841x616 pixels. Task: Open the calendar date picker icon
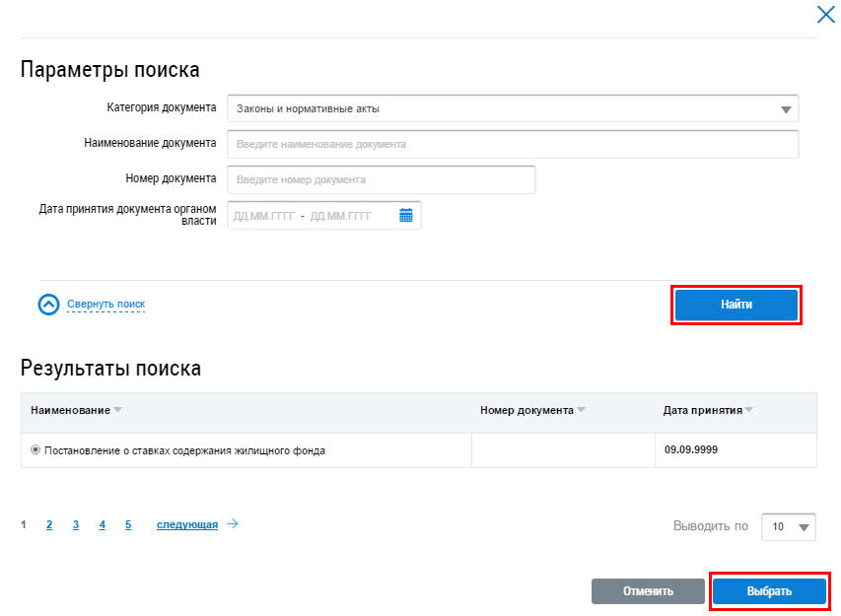[x=405, y=216]
